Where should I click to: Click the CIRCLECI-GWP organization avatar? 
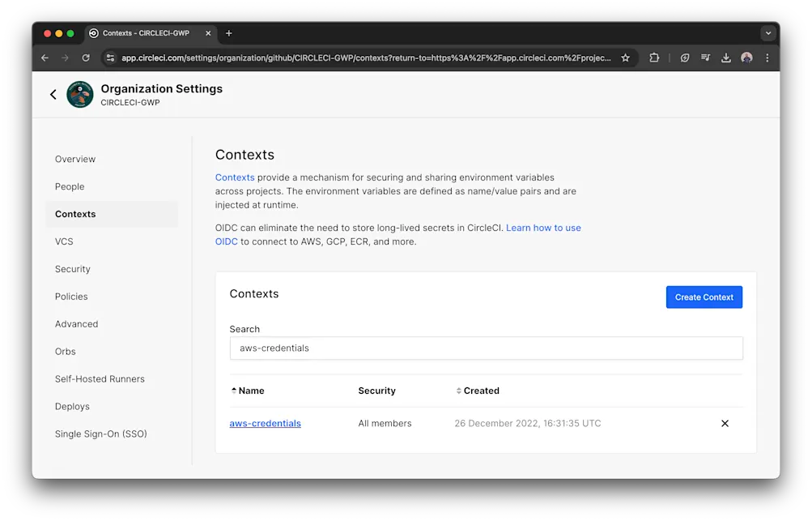point(80,95)
